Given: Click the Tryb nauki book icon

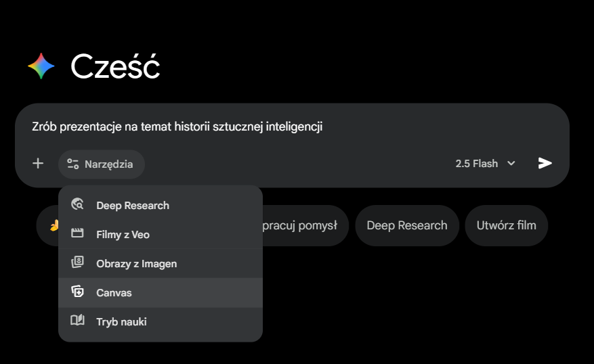Looking at the screenshot, I should (x=77, y=321).
